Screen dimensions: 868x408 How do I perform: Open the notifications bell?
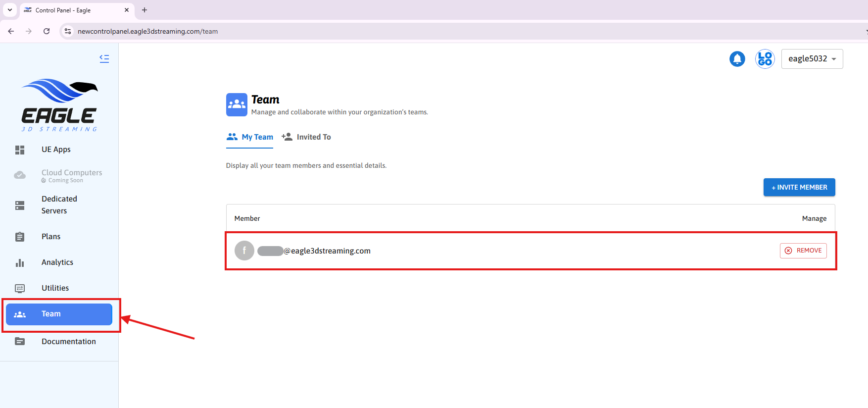coord(737,59)
